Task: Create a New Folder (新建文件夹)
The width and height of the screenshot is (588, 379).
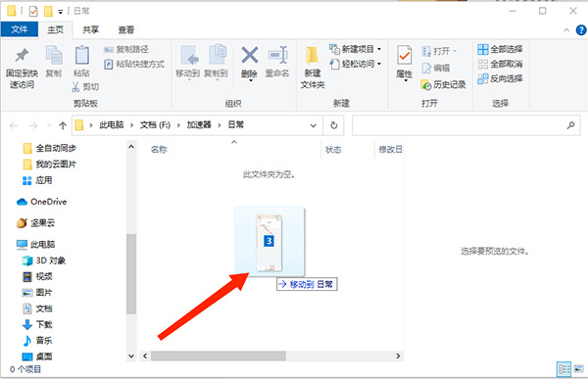Action: (x=312, y=68)
